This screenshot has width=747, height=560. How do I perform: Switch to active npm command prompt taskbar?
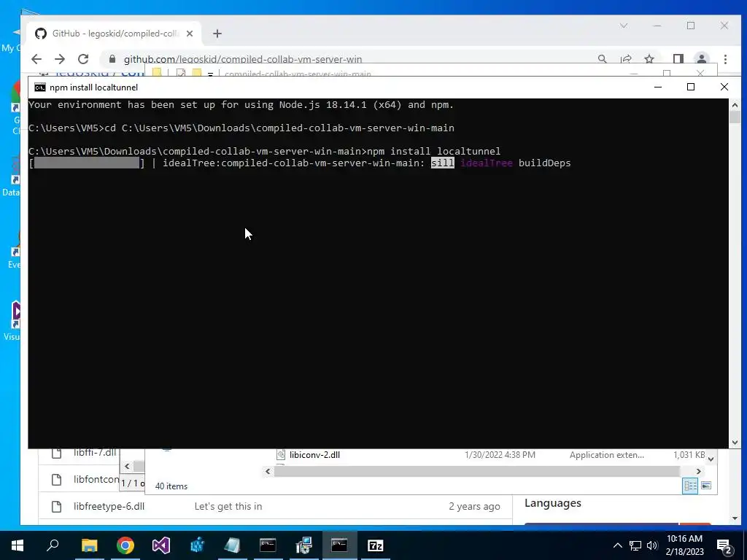(339, 545)
